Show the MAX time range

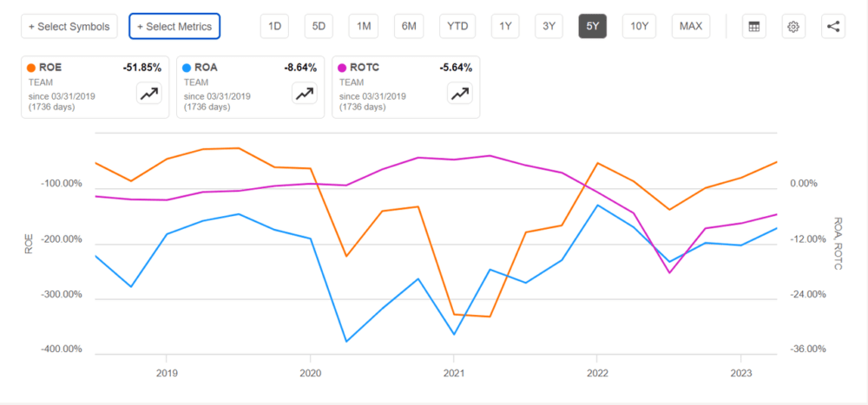pos(691,27)
